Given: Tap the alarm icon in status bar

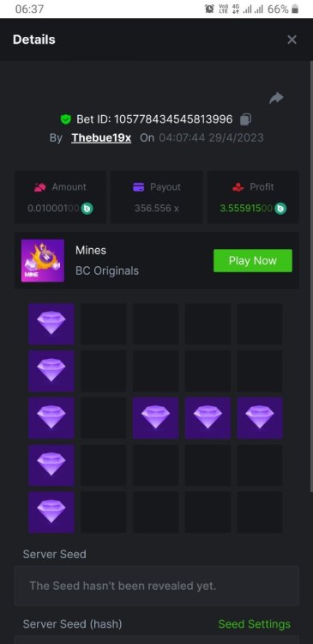Looking at the screenshot, I should [209, 9].
